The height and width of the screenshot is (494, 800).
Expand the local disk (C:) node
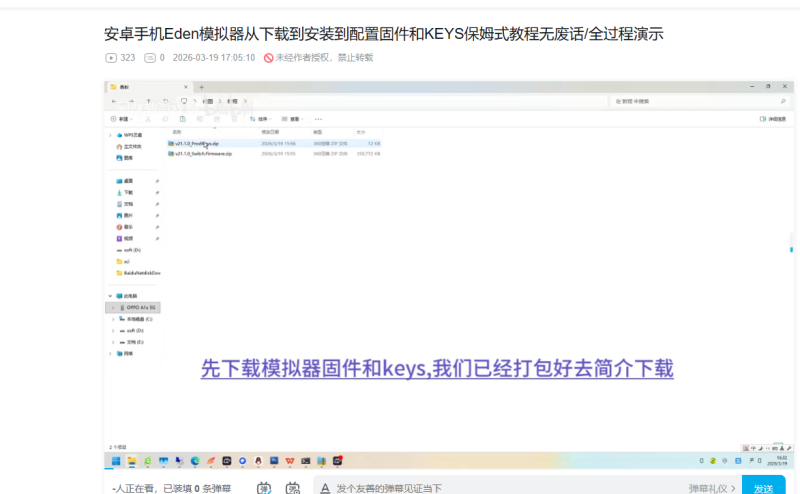(113, 319)
